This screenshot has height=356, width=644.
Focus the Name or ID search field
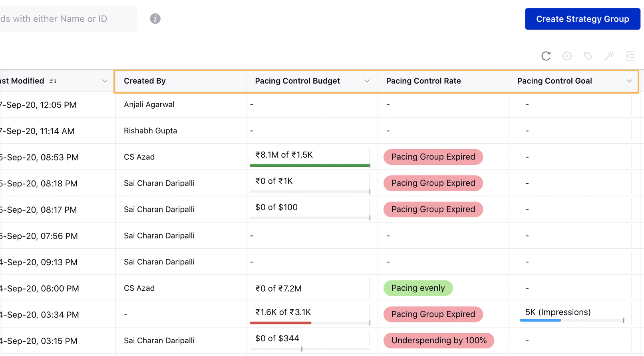tap(68, 19)
